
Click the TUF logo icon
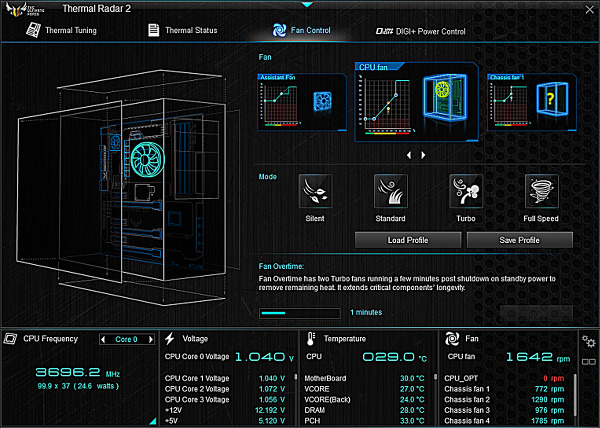[25, 9]
